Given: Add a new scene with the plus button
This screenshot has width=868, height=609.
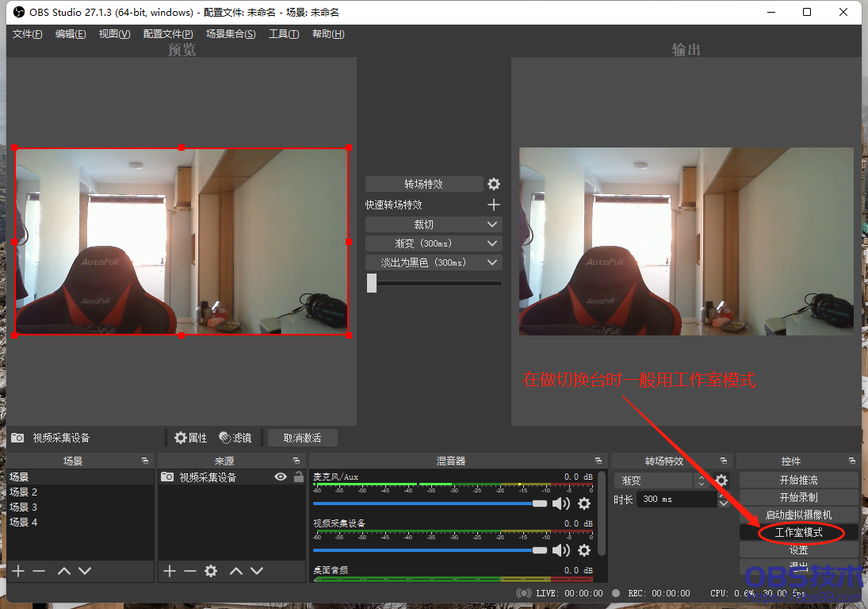Looking at the screenshot, I should [18, 571].
